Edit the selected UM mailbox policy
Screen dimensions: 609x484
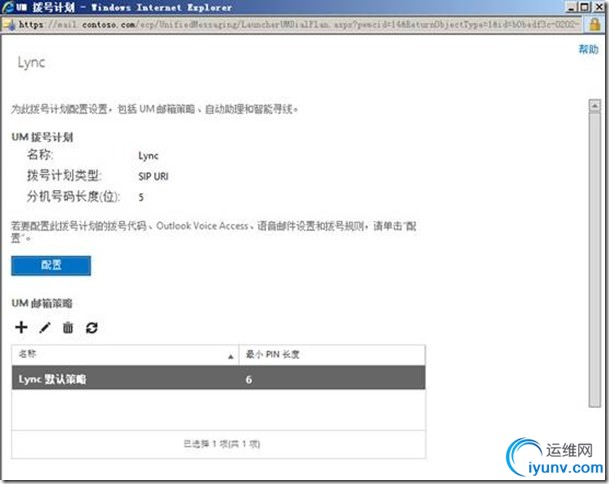click(45, 328)
